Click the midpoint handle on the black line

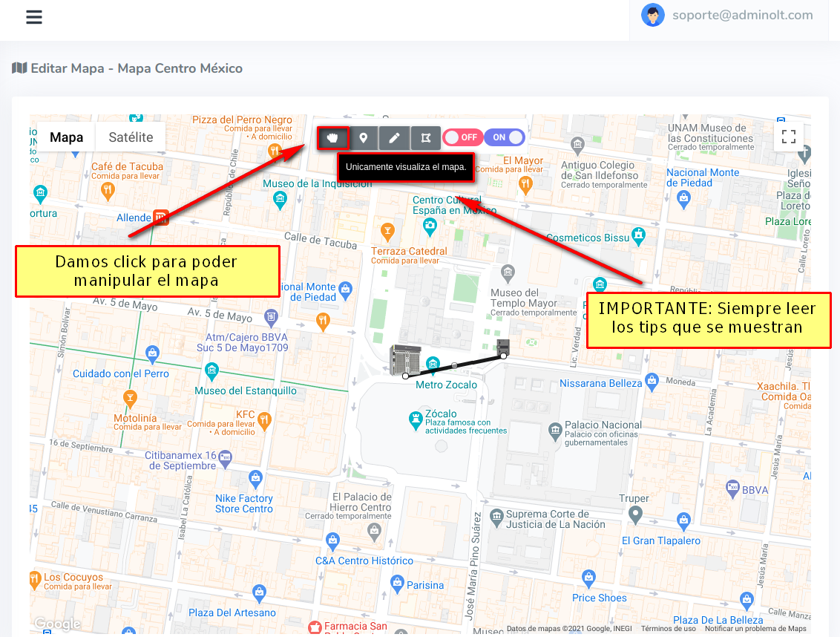point(454,366)
